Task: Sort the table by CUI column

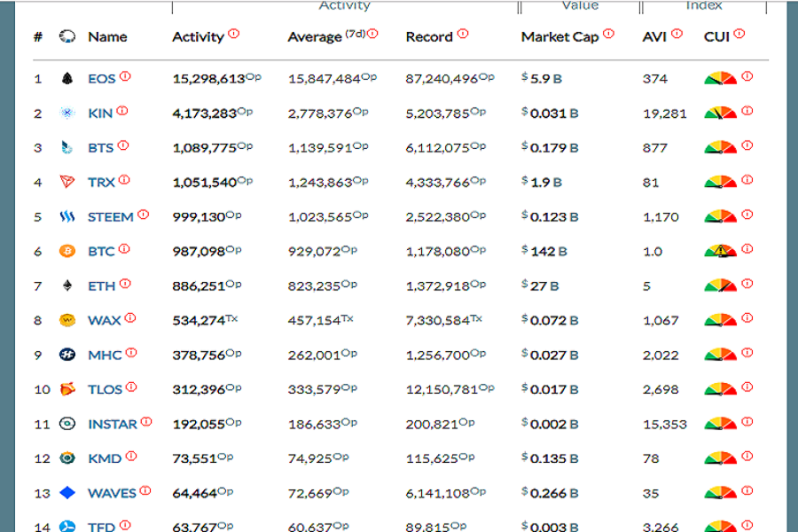Action: 716,36
